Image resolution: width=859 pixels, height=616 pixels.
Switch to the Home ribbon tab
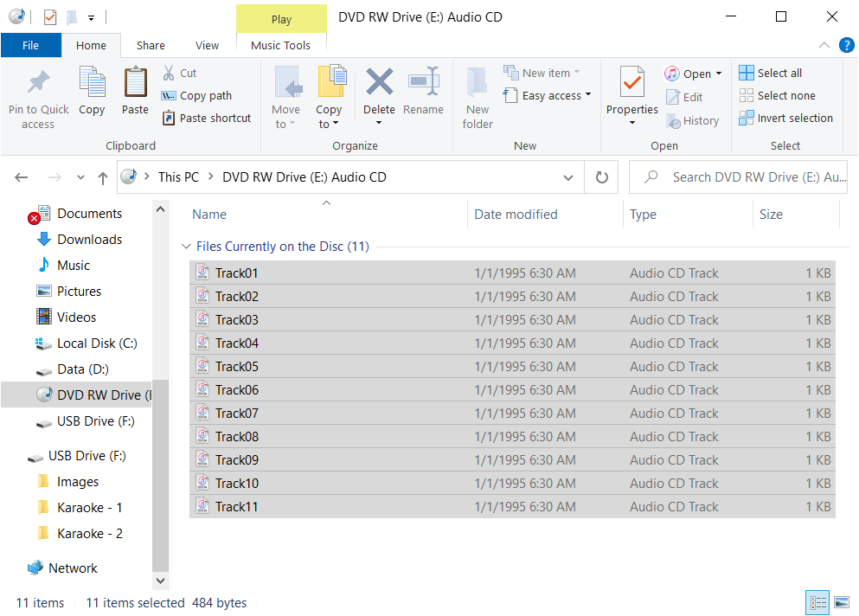[91, 45]
